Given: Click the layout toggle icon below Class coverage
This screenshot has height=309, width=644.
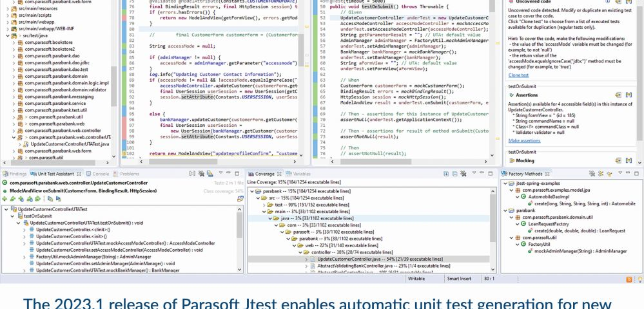Looking at the screenshot, I should [x=240, y=199].
